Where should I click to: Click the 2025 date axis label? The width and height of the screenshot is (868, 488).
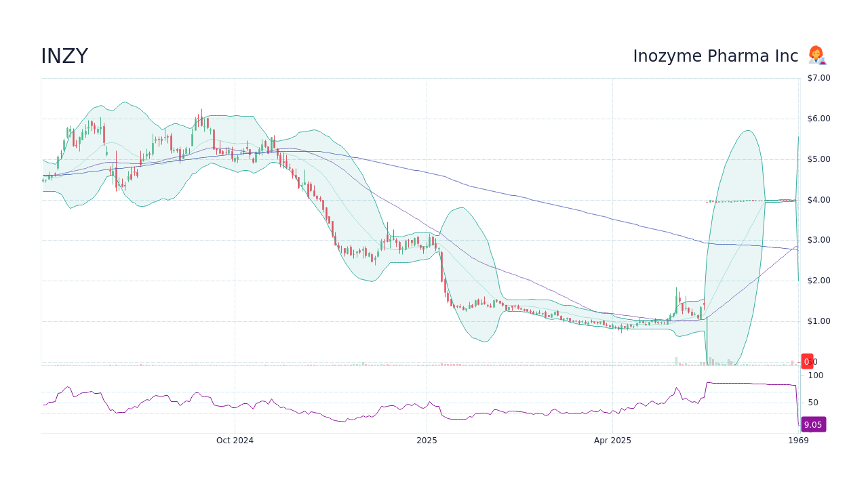[x=426, y=440]
